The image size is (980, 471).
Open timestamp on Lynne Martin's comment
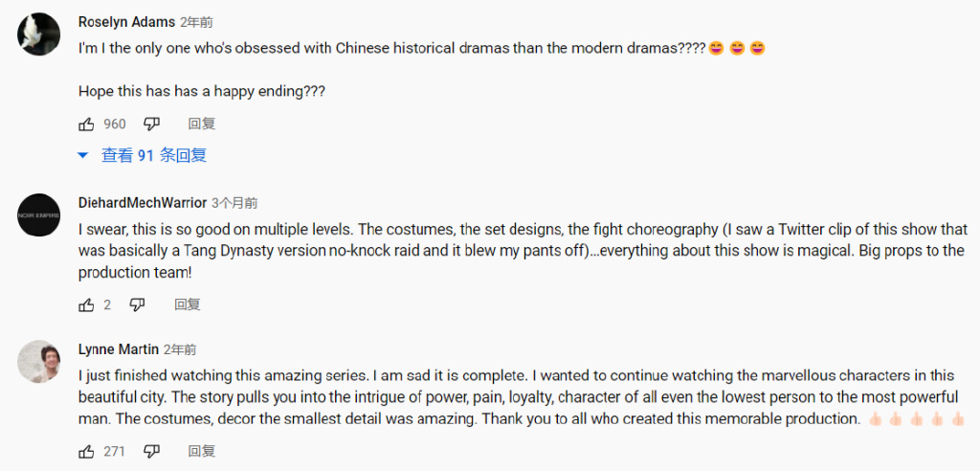[x=180, y=349]
